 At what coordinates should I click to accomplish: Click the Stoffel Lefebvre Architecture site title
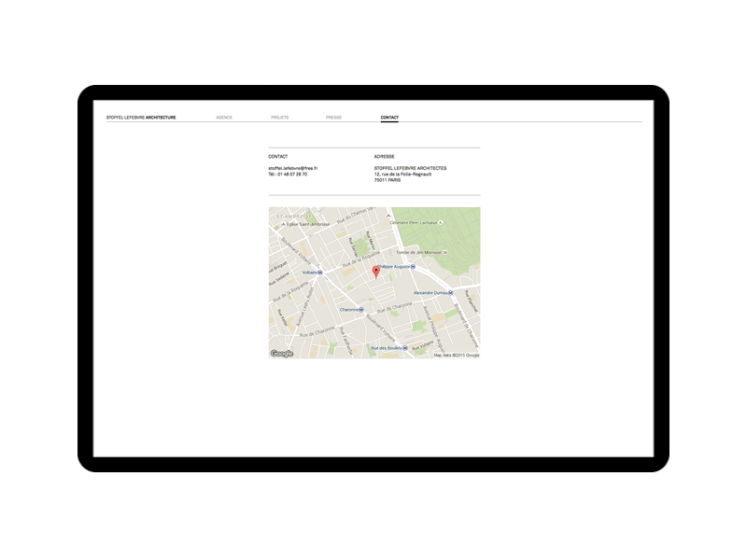141,118
